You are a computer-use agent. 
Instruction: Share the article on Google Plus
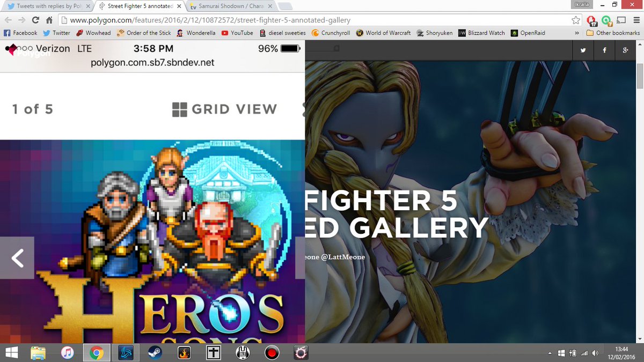click(x=625, y=50)
